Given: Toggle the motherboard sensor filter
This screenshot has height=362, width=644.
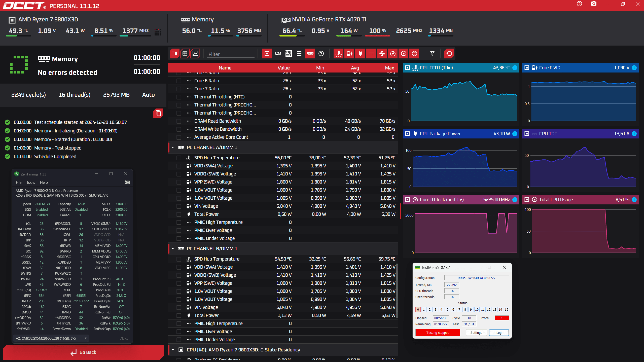Looking at the screenshot, I should 289,54.
